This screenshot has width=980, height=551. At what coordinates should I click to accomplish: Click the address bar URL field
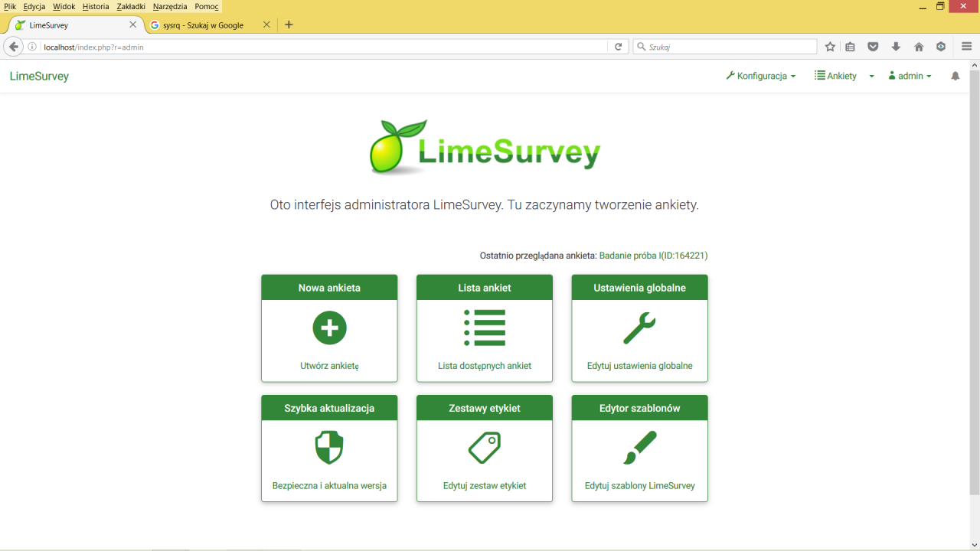[324, 47]
